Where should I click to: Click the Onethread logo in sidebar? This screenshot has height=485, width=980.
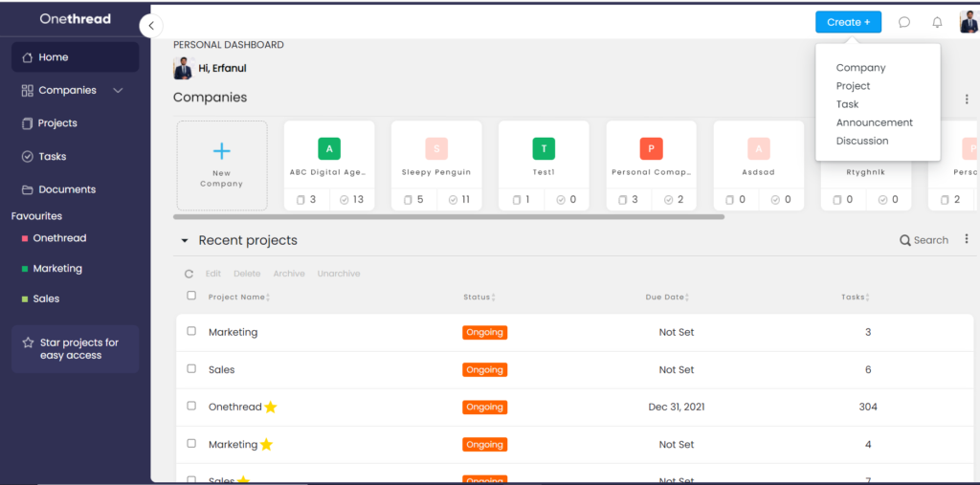tap(75, 19)
